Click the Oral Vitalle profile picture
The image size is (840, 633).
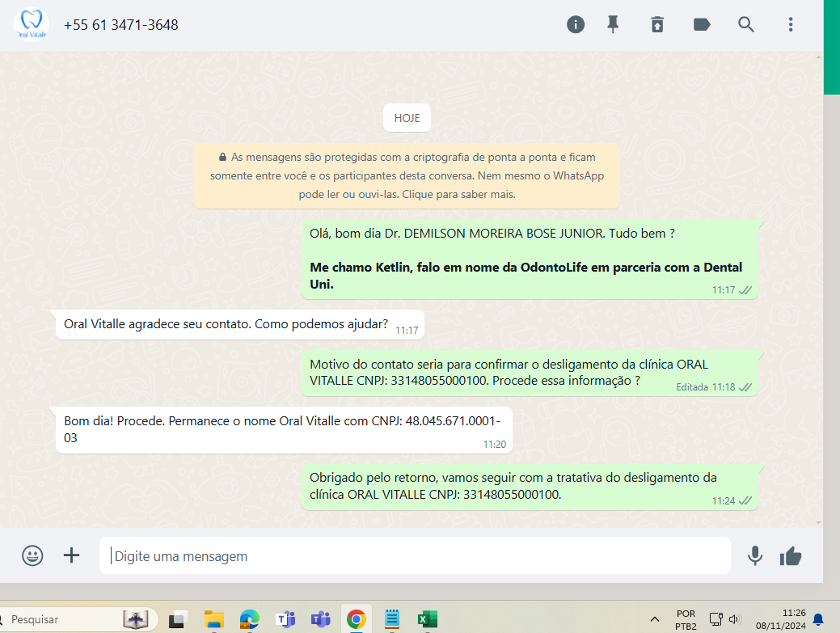31,24
